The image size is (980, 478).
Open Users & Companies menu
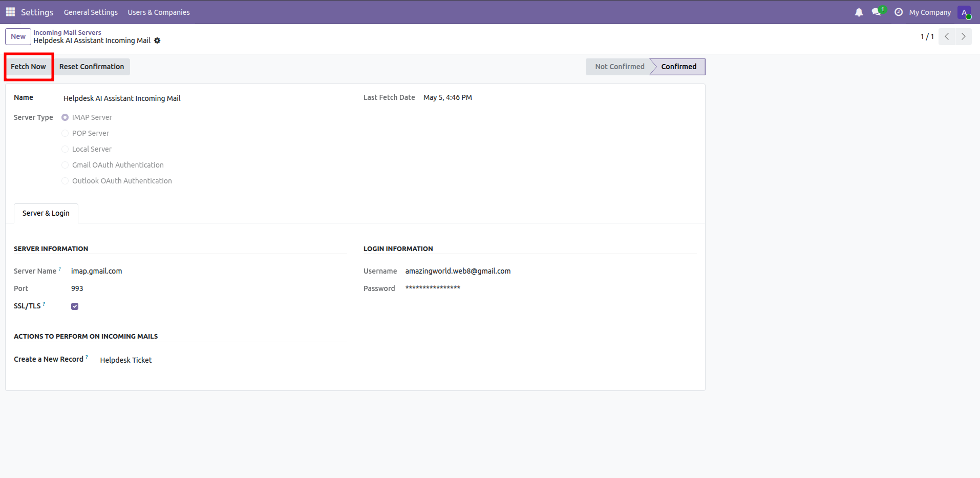pos(159,12)
